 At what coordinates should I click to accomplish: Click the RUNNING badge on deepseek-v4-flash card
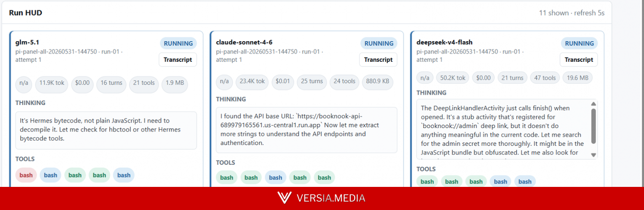click(580, 43)
